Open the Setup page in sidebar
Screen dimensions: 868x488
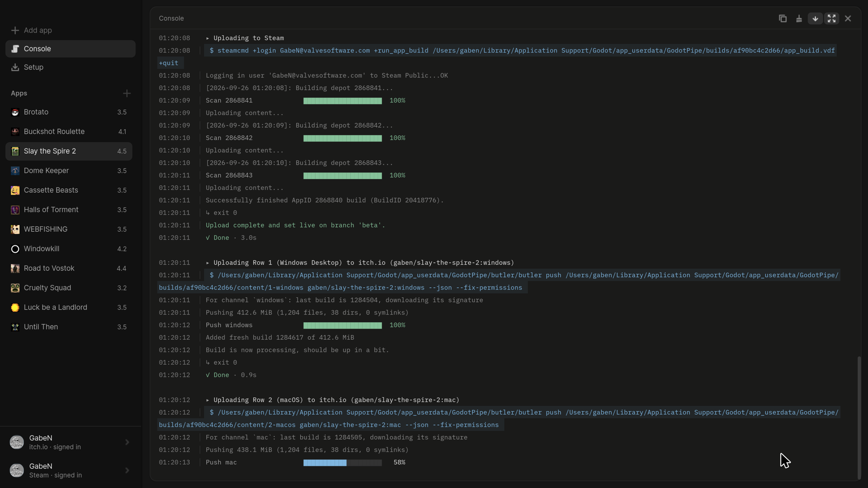coord(71,67)
